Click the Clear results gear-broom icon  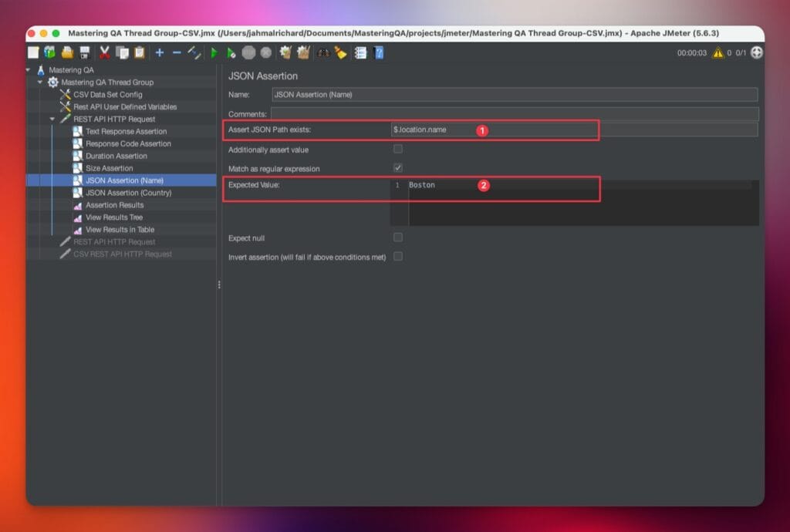click(x=285, y=52)
